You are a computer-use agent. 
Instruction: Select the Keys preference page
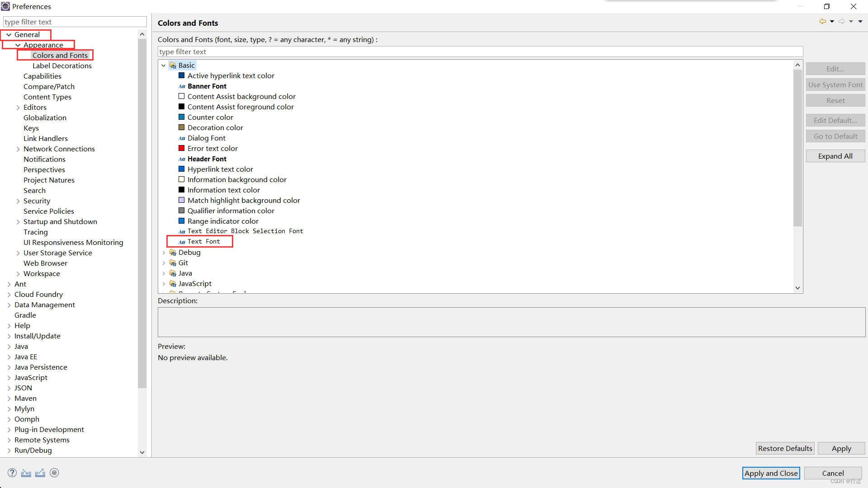pyautogui.click(x=31, y=128)
